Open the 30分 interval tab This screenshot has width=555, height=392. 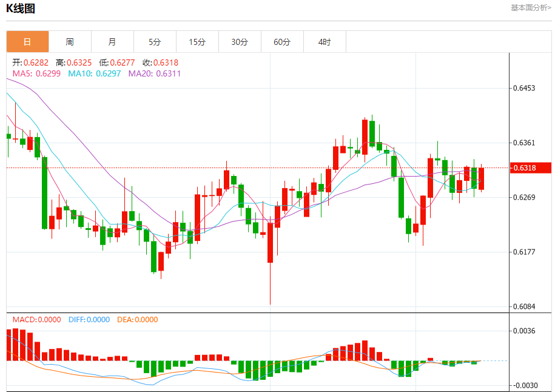pos(240,42)
